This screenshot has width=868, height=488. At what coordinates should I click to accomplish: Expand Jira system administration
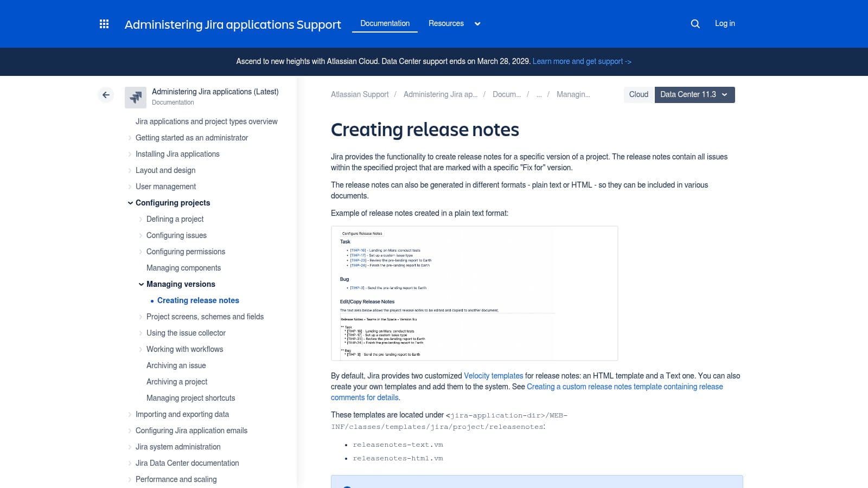[x=130, y=447]
